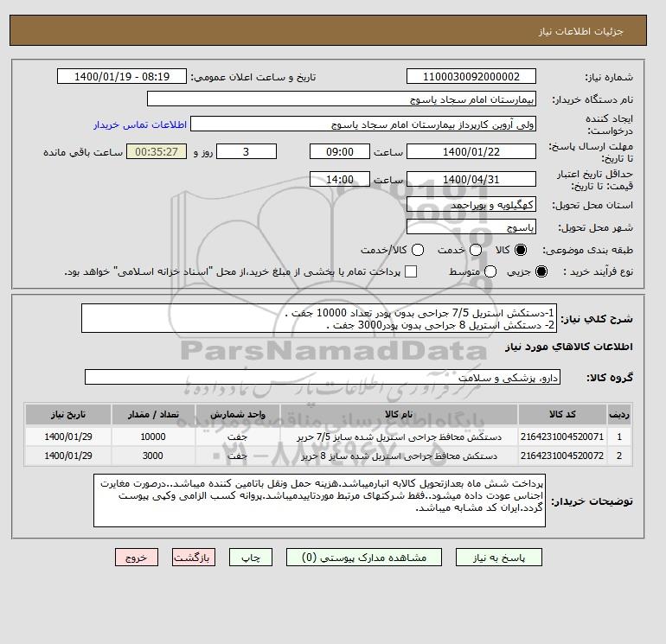
Task: Click the buyer notes text area
Action: (x=319, y=501)
